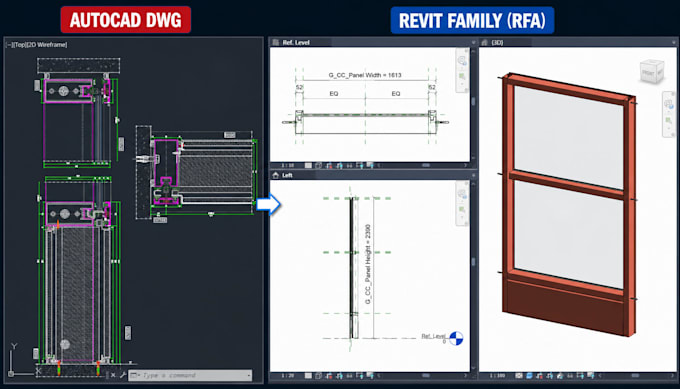Click vertical scrollbar thumb in Left view
680x389 pixels.
coord(473,262)
